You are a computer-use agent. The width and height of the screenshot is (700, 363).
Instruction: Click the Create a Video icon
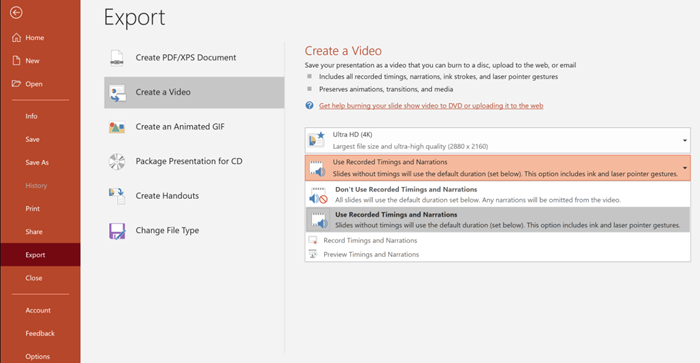coord(117,92)
